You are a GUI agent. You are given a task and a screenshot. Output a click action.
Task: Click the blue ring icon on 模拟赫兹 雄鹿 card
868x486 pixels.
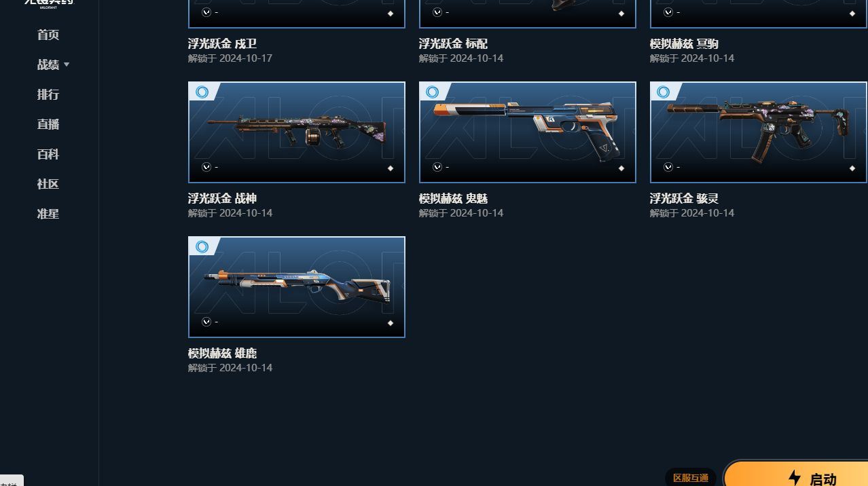(202, 247)
